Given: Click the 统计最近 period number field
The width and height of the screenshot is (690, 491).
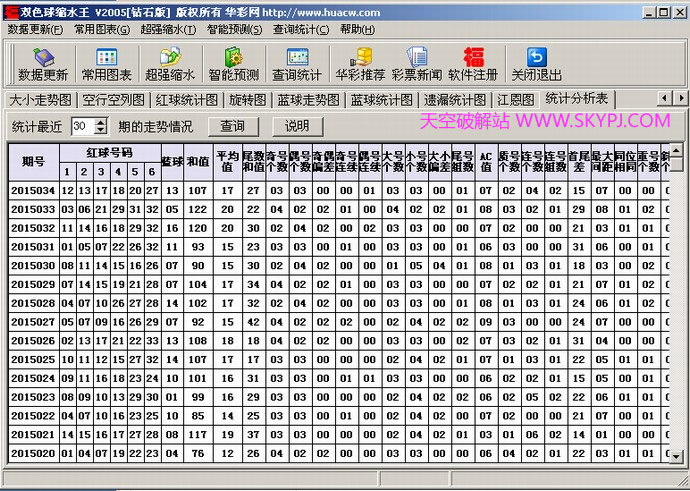Looking at the screenshot, I should click(82, 126).
